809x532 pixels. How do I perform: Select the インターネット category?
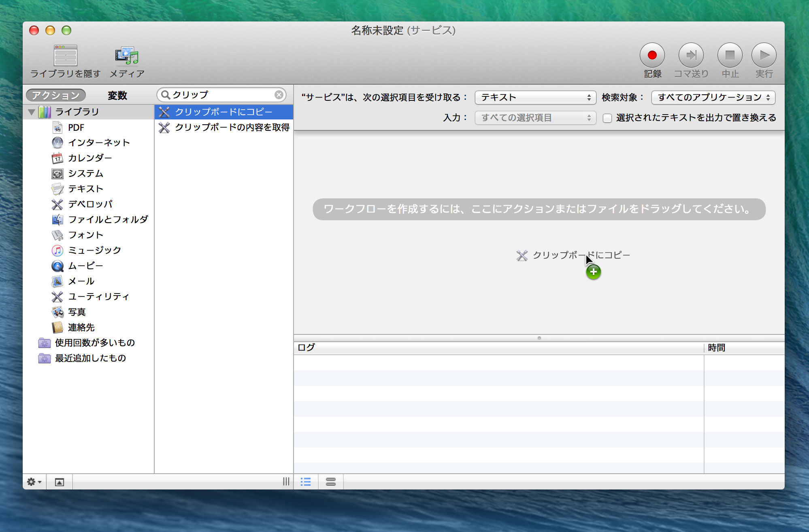tap(89, 143)
